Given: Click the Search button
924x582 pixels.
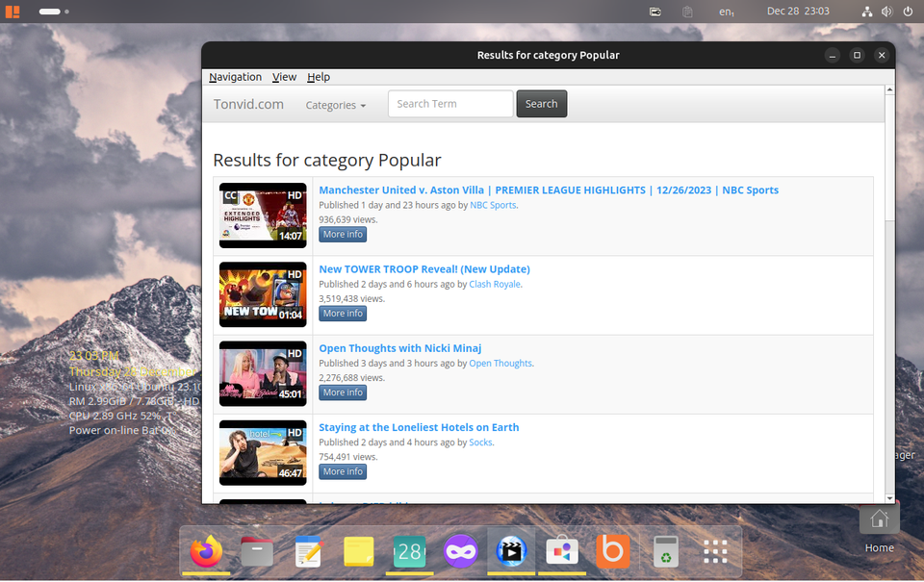Looking at the screenshot, I should tap(541, 104).
